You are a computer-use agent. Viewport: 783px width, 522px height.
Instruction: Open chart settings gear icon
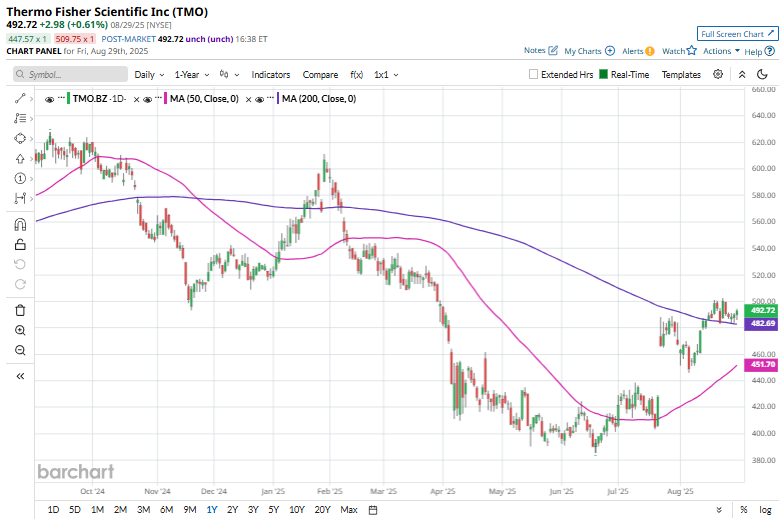tap(718, 74)
